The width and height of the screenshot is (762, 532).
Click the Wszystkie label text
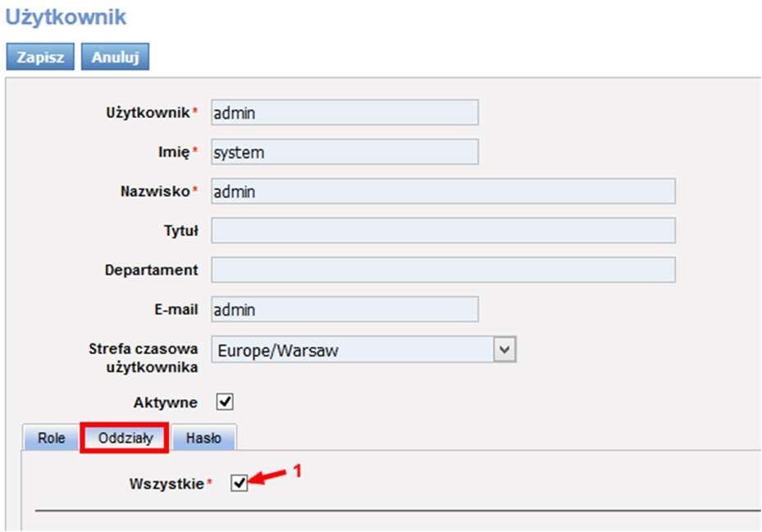tap(167, 484)
